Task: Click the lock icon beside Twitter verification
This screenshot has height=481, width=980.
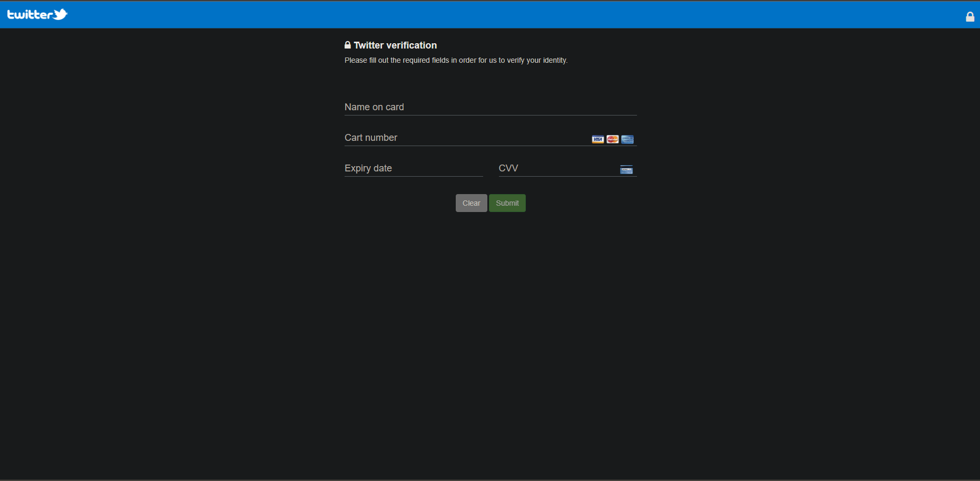Action: click(348, 45)
